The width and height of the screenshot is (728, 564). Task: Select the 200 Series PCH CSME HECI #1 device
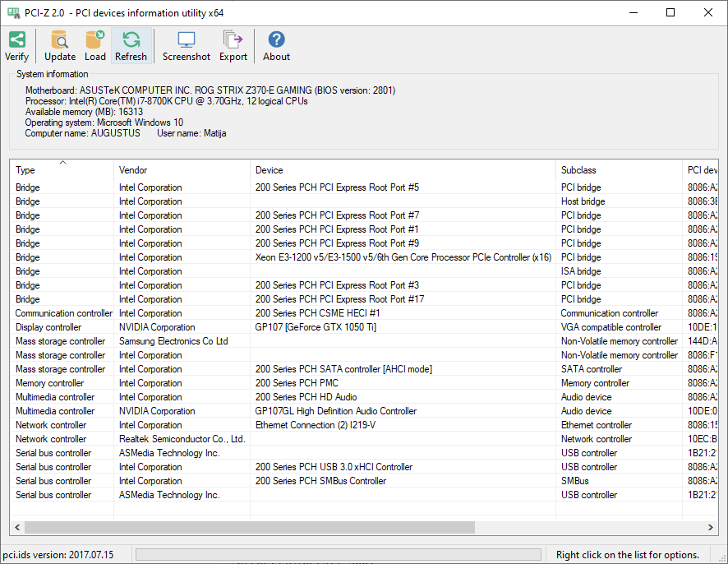click(x=317, y=313)
